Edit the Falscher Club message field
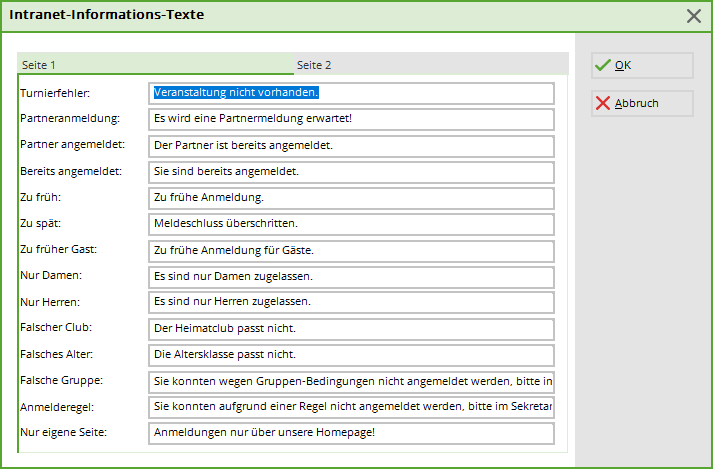713x469 pixels. pos(350,328)
